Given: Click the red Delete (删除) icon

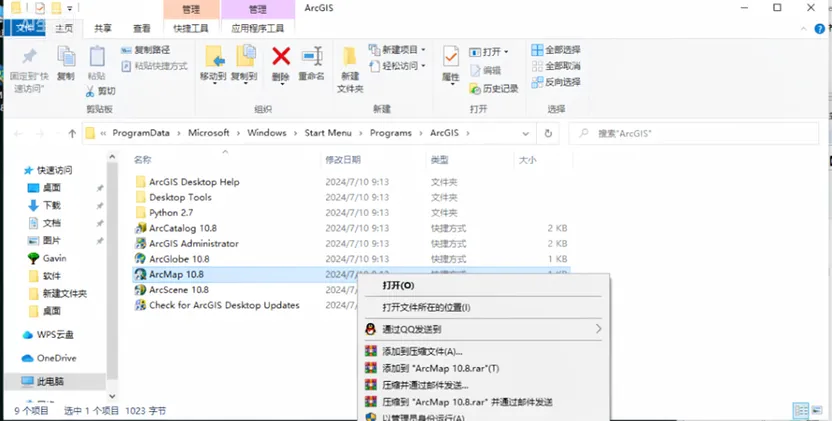Looking at the screenshot, I should pyautogui.click(x=281, y=56).
